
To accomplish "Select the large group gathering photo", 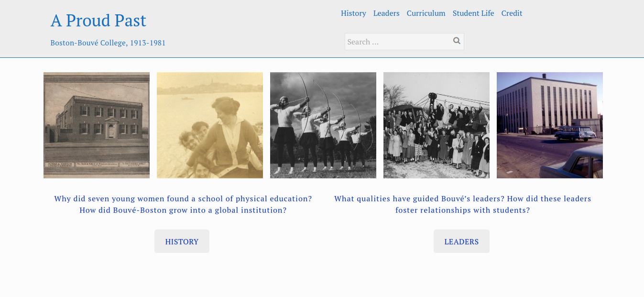I will click(x=437, y=125).
